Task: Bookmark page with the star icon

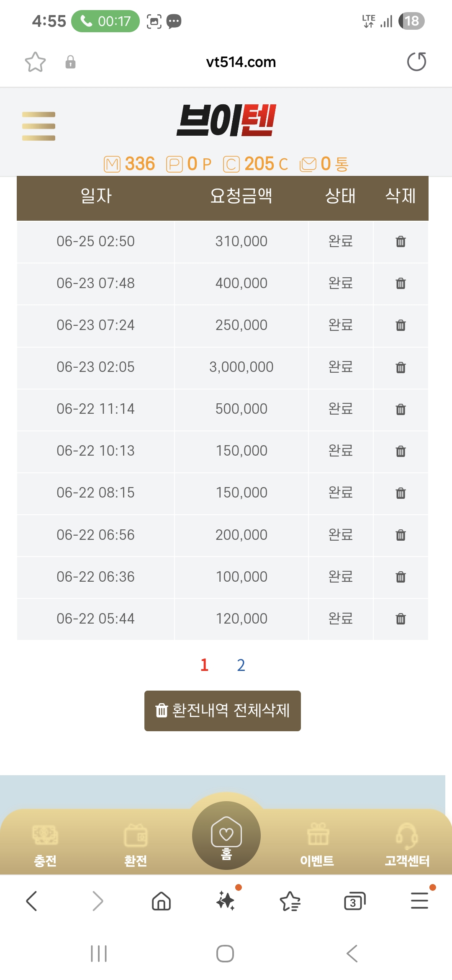Action: click(35, 62)
